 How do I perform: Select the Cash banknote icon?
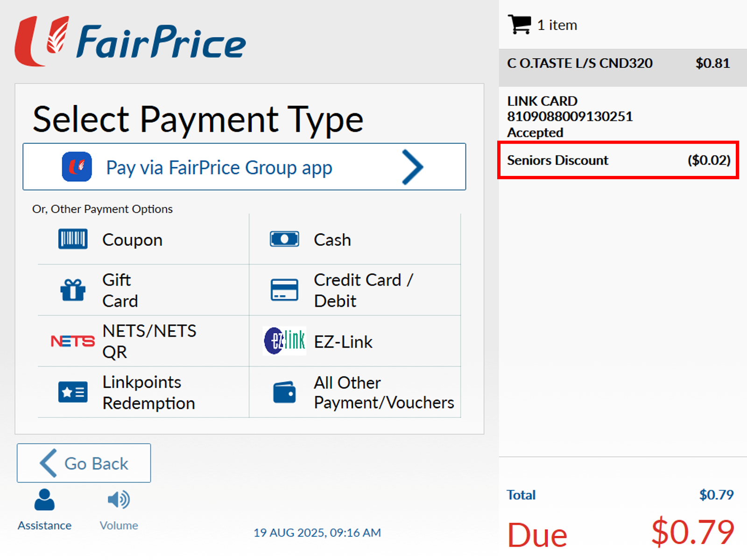[x=284, y=239]
